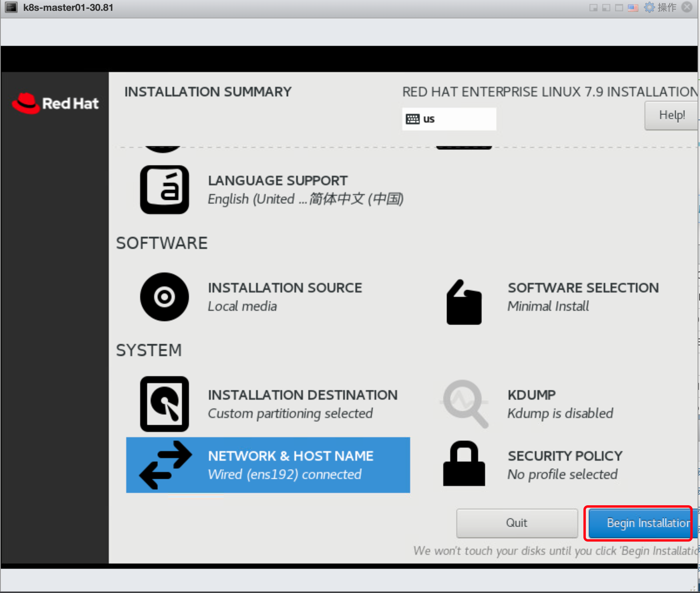The width and height of the screenshot is (700, 593).
Task: Click 'Local media' status text
Action: coord(242,307)
